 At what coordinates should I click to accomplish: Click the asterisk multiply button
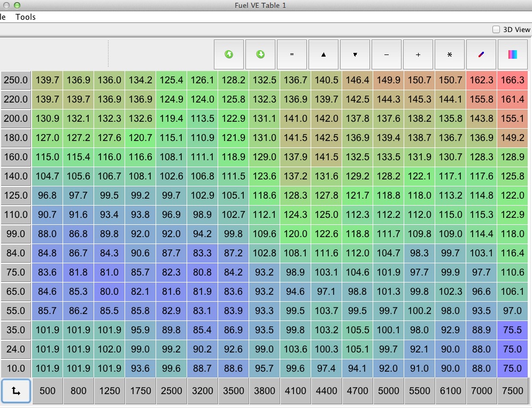coord(450,54)
